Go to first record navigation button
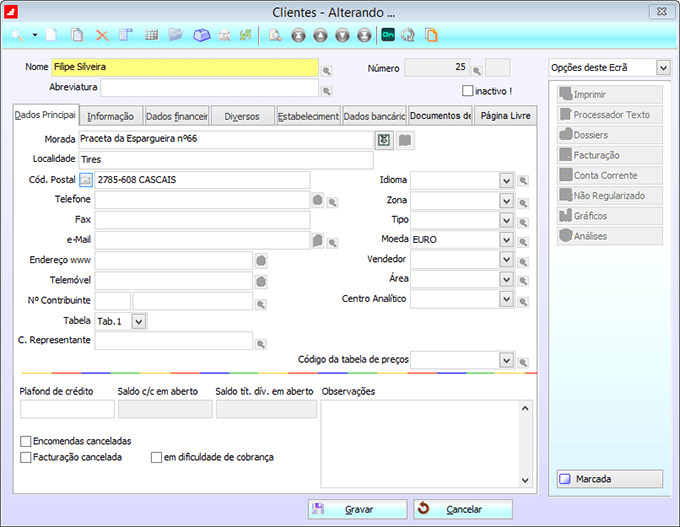The width and height of the screenshot is (680, 527). (298, 35)
